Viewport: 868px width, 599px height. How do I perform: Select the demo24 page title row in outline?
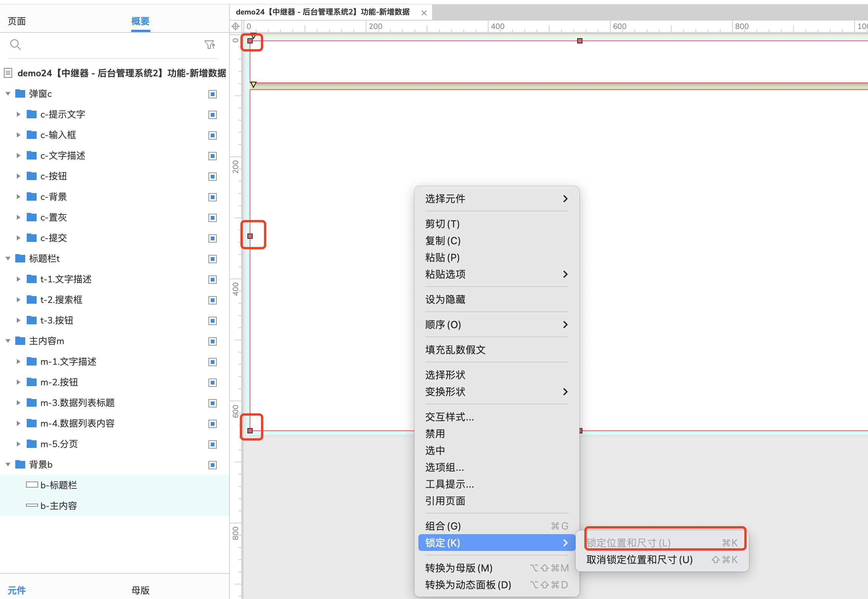115,73
